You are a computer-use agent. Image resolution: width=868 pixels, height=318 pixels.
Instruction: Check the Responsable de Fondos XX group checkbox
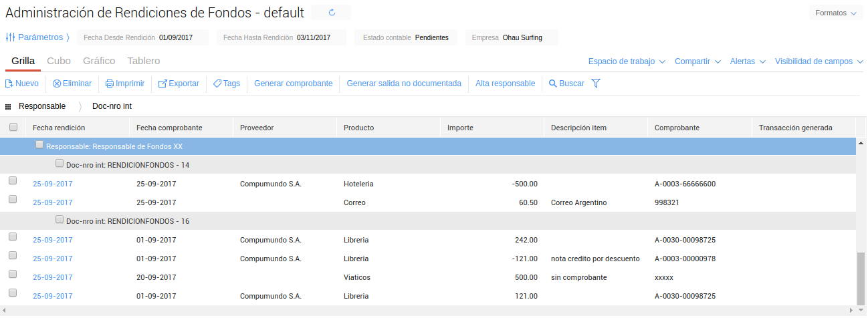[39, 145]
